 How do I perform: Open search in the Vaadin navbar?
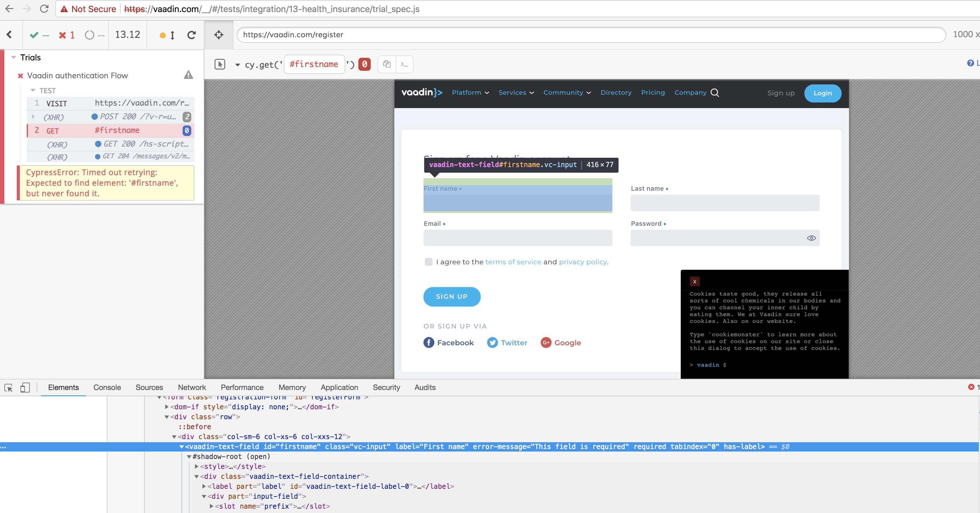715,93
